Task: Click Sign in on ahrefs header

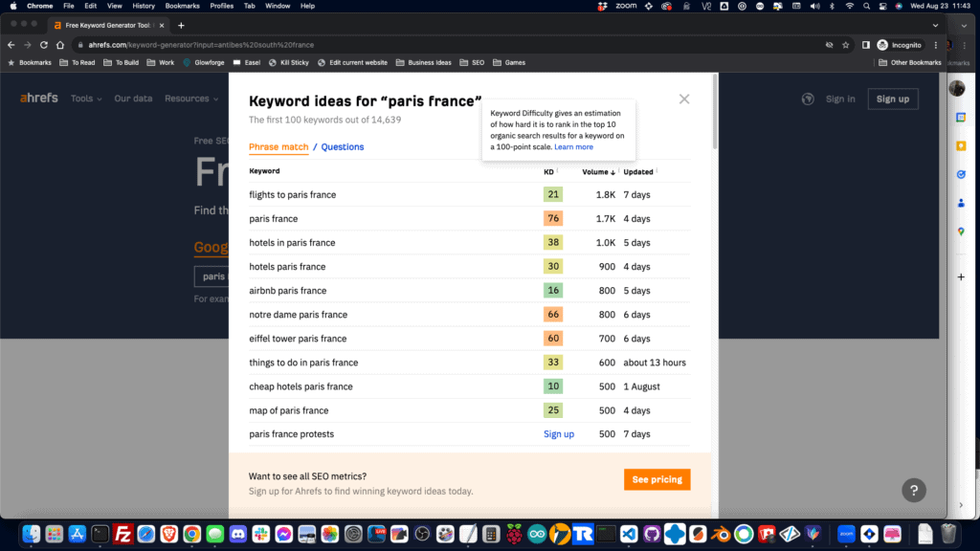Action: click(840, 99)
